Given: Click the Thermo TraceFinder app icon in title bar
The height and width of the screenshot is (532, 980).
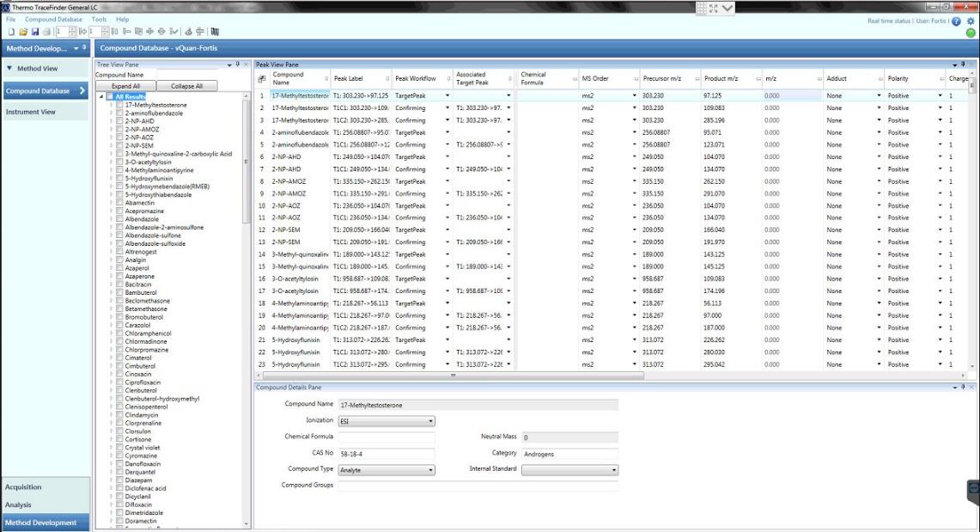Looking at the screenshot, I should click(6, 8).
